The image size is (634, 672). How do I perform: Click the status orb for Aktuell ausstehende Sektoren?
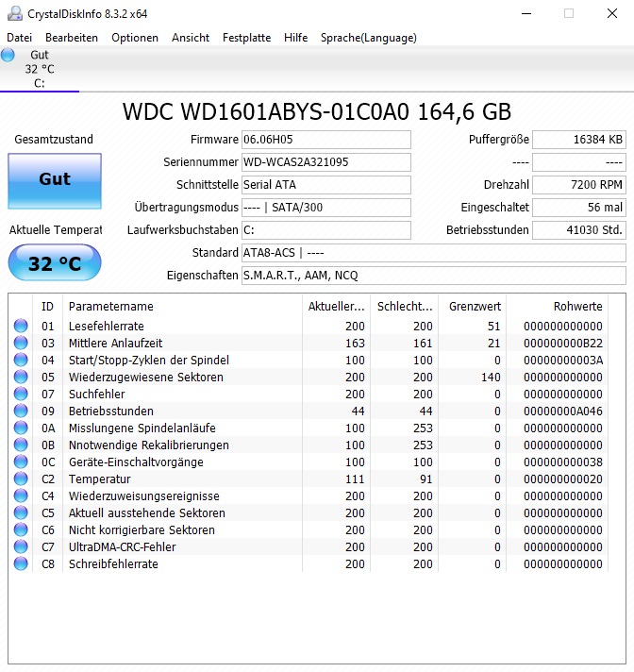(21, 512)
